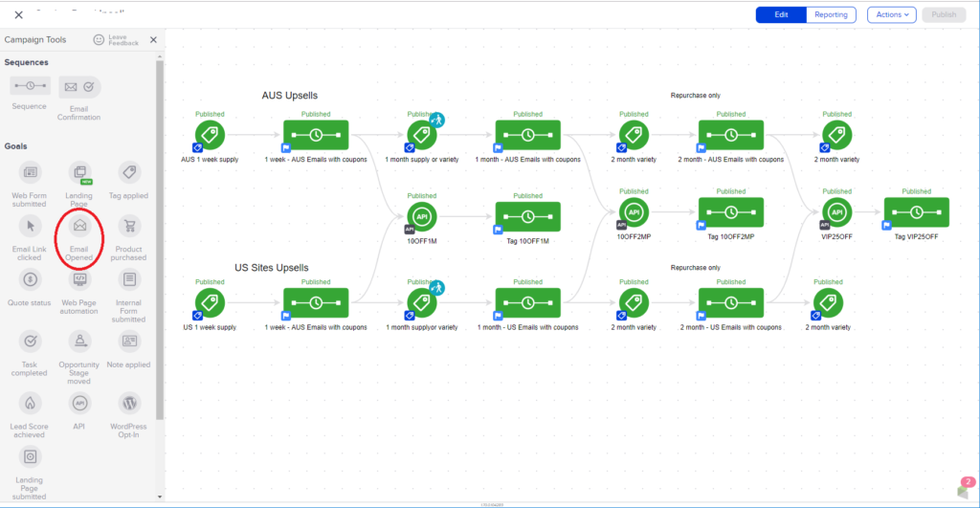Click the Publish button
The width and height of the screenshot is (980, 508).
click(943, 14)
